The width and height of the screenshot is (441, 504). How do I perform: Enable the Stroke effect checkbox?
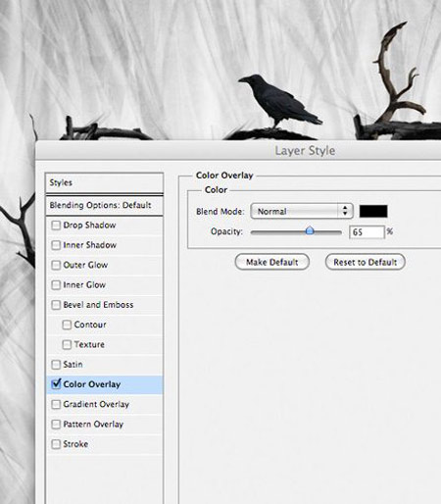click(56, 444)
